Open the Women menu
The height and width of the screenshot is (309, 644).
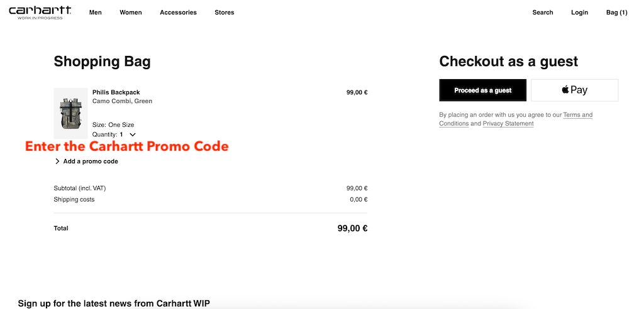[x=131, y=13]
